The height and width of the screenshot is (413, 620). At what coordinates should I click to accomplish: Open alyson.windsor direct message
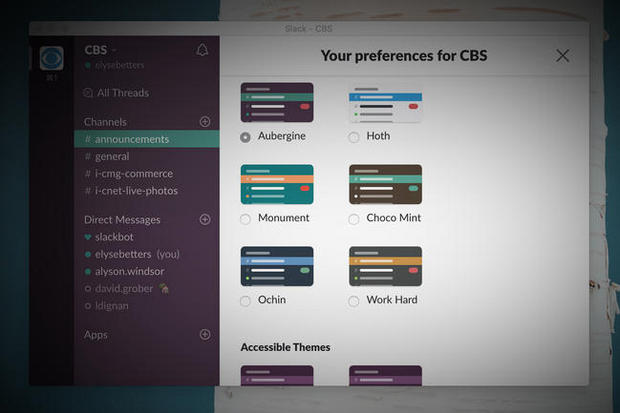point(147,271)
